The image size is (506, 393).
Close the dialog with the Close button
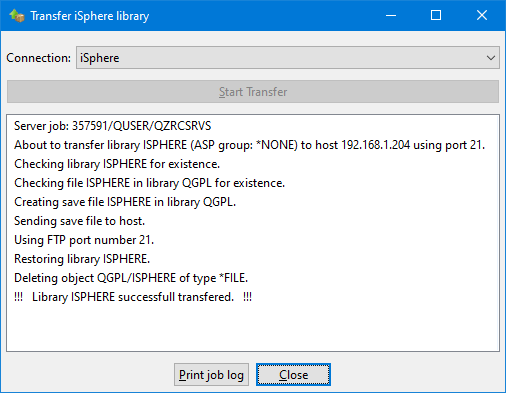pos(293,375)
